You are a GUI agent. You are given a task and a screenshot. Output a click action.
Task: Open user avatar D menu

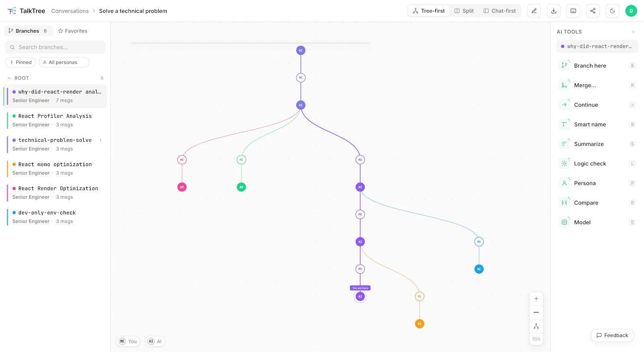click(631, 11)
